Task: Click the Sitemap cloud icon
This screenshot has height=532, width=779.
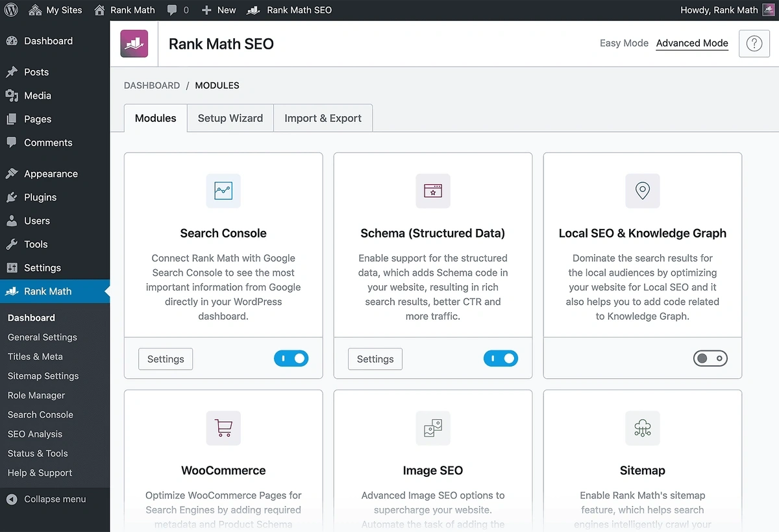Action: point(643,428)
